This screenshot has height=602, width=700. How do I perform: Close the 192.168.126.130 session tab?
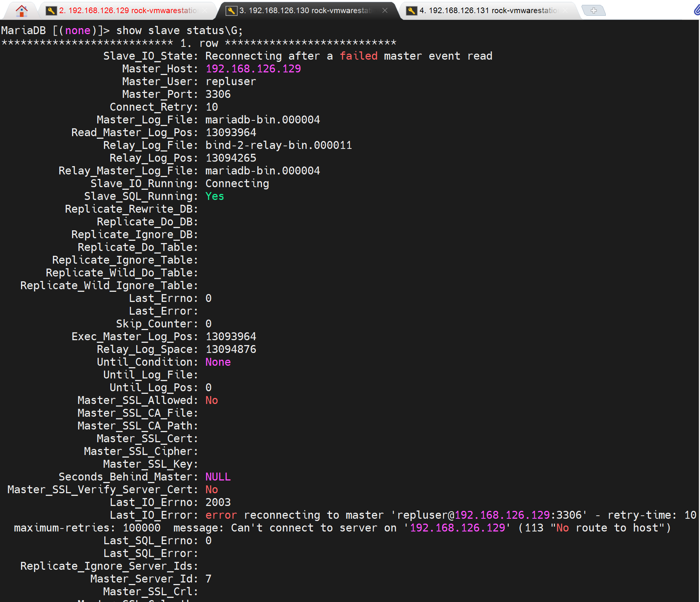(385, 11)
